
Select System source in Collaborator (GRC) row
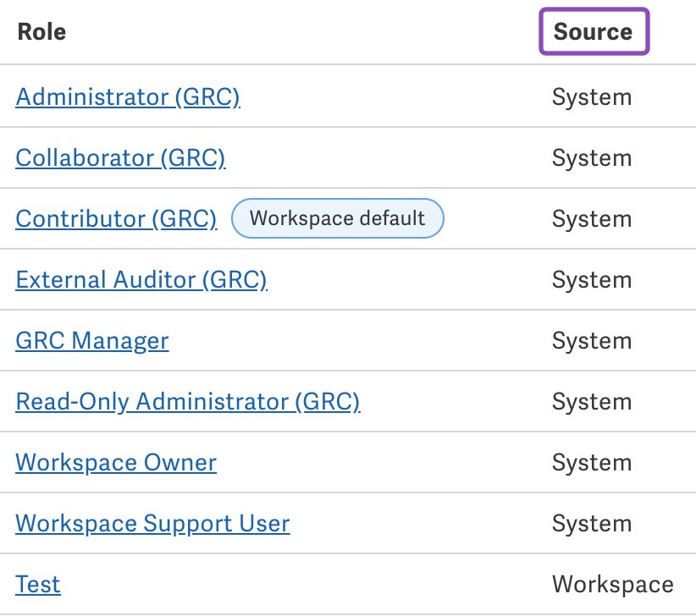click(x=592, y=158)
